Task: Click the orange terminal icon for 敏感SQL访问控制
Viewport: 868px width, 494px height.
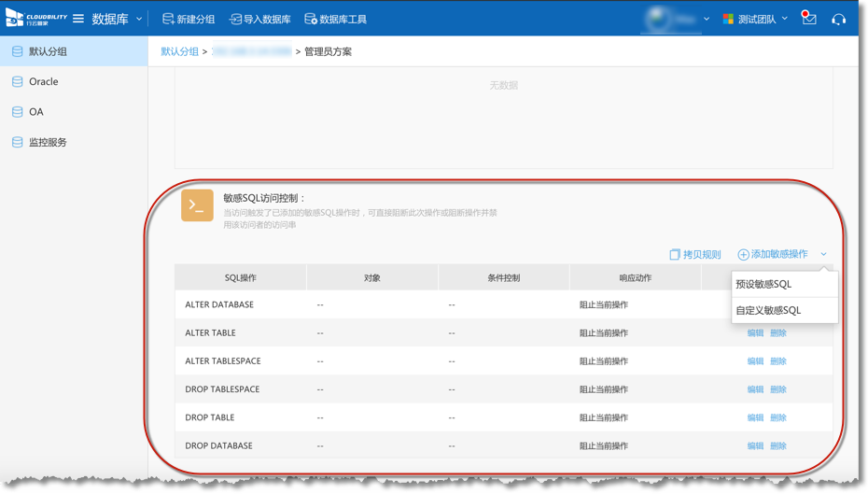Action: [x=197, y=205]
